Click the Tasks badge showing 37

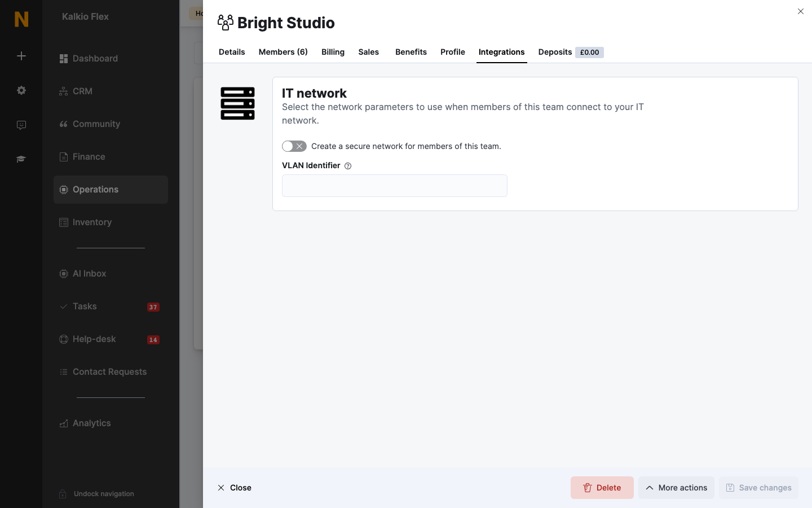point(153,307)
